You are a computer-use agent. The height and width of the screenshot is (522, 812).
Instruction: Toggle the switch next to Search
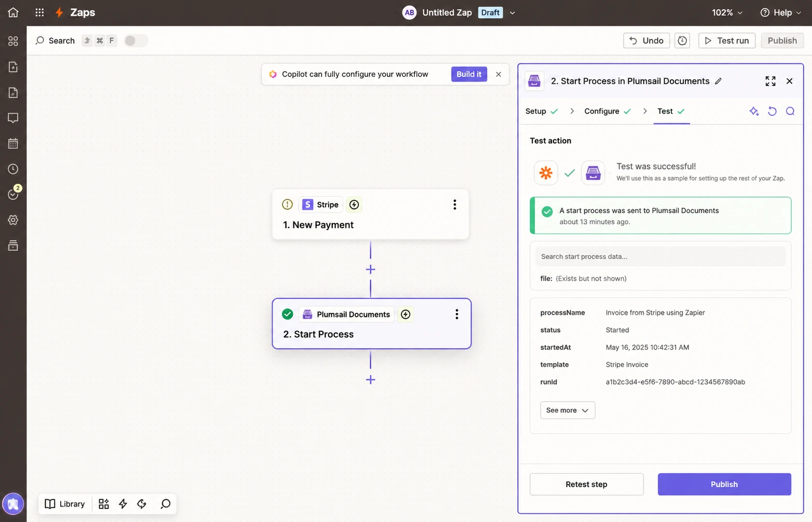click(136, 40)
